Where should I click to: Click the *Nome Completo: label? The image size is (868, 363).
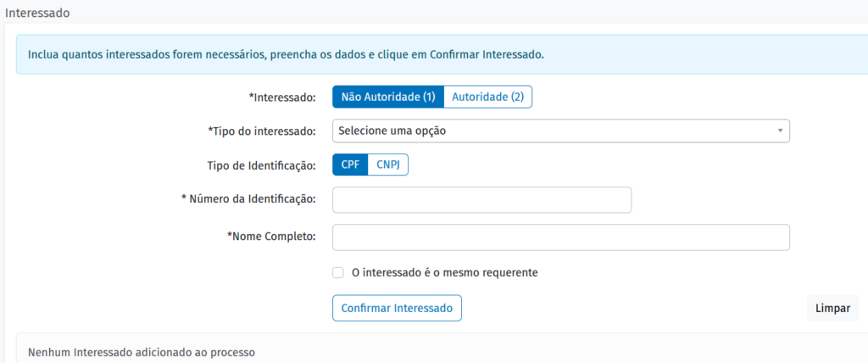click(271, 237)
